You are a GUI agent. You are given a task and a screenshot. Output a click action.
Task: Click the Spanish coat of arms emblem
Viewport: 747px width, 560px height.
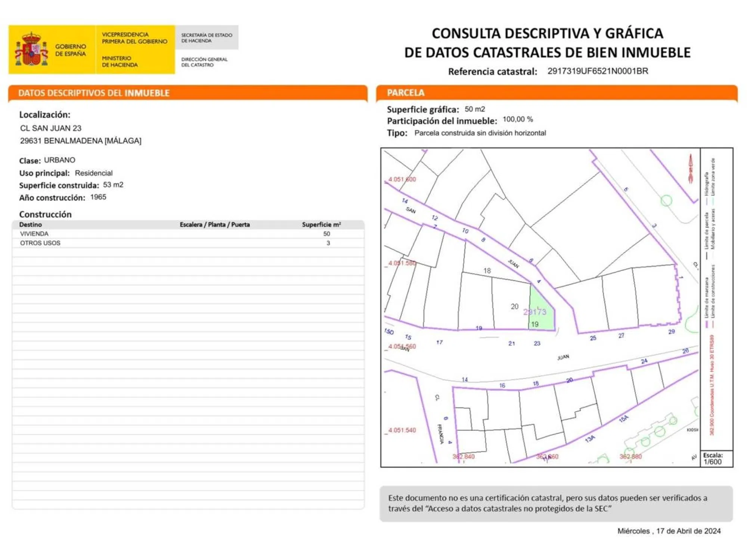32,49
